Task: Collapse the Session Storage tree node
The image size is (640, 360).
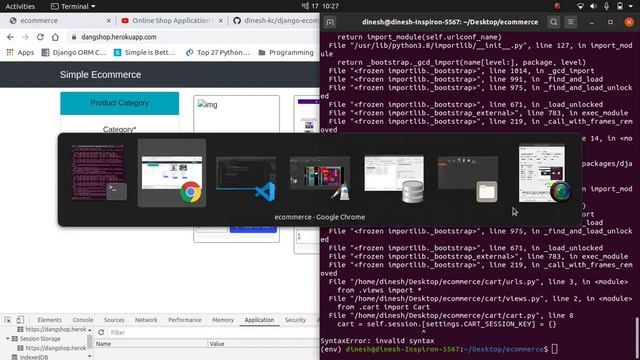Action: coord(7,339)
